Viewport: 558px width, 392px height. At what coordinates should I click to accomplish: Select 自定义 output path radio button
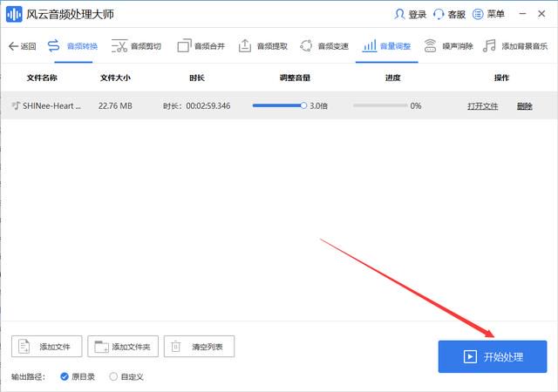tap(113, 376)
